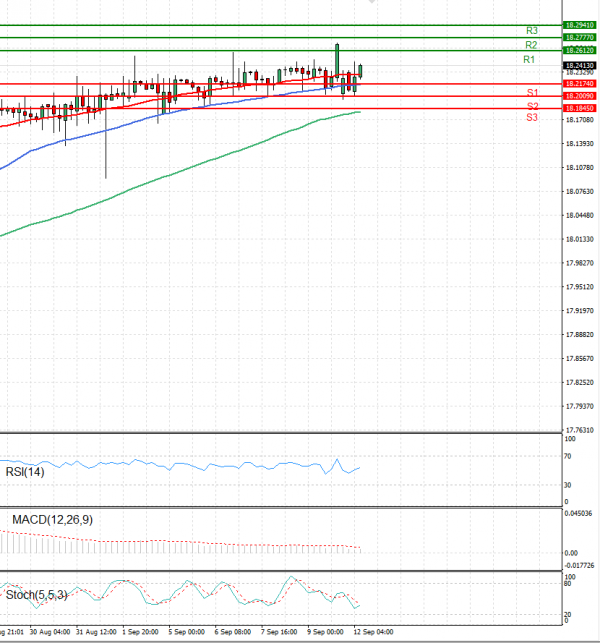Select the Stoch(5,5,3) indicator label

[37, 595]
